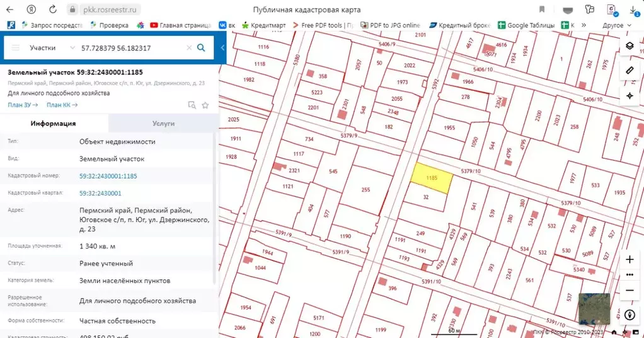
Task: Select highlighted yellow parcel 1185
Action: pos(432,178)
